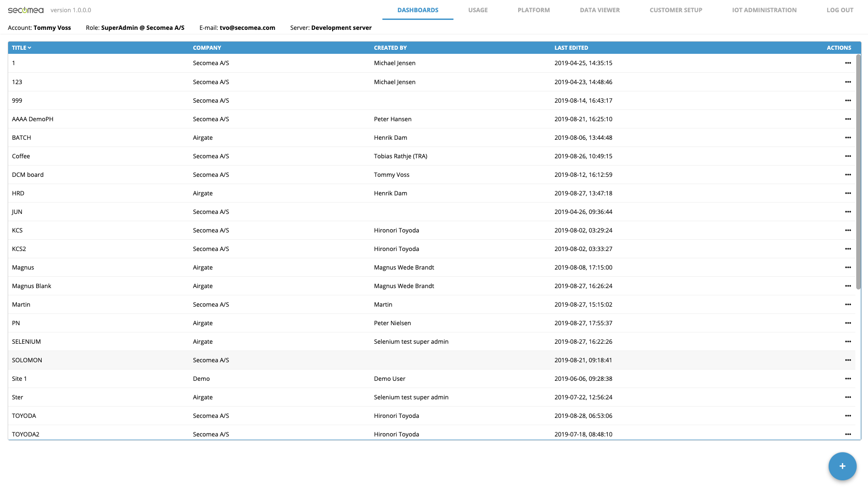The height and width of the screenshot is (488, 868).
Task: Open actions menu for Magnus row
Action: pyautogui.click(x=848, y=267)
